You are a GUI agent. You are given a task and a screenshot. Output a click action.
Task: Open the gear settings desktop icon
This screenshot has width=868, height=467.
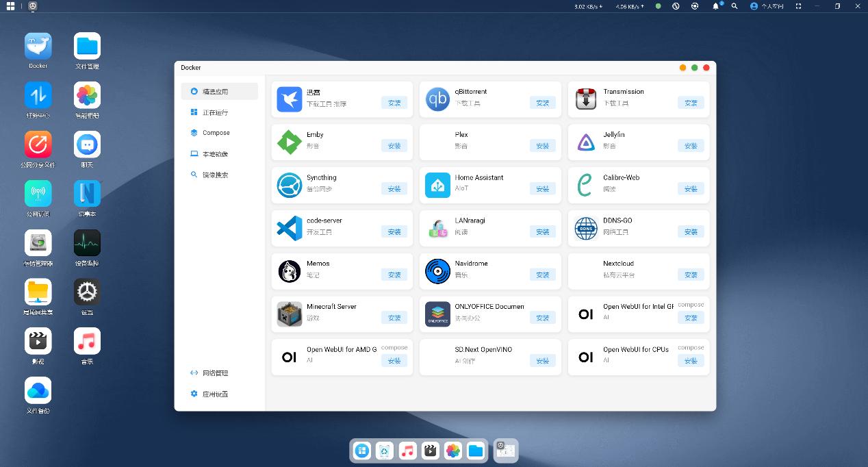87,292
